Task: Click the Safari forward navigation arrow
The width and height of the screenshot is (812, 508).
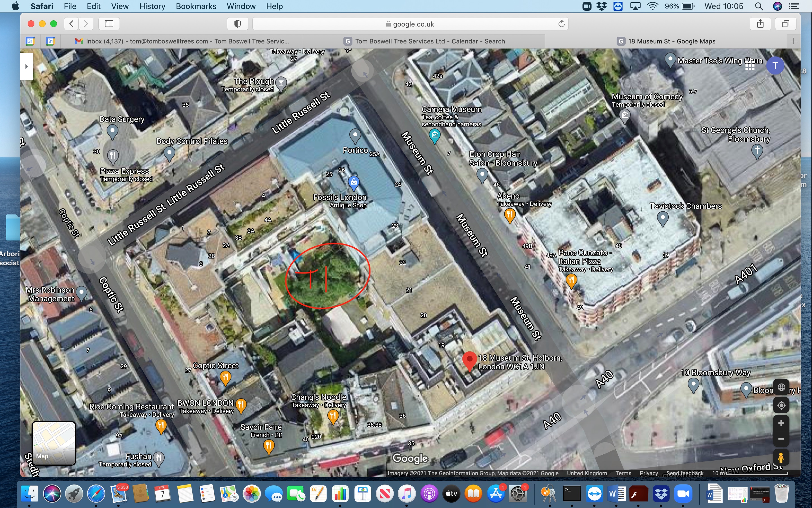Action: [86, 23]
